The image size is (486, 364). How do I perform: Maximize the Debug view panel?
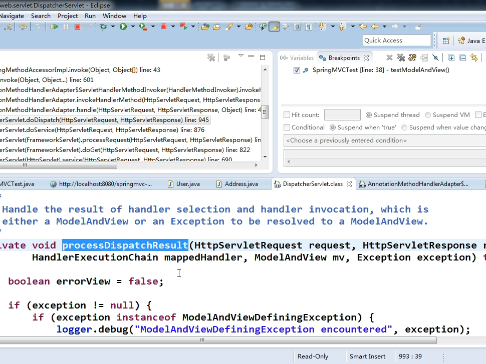point(262,57)
